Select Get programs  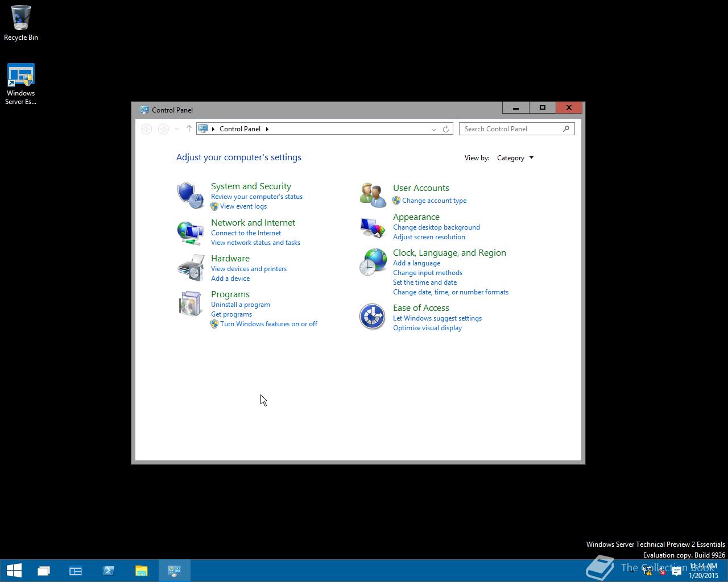click(x=231, y=314)
